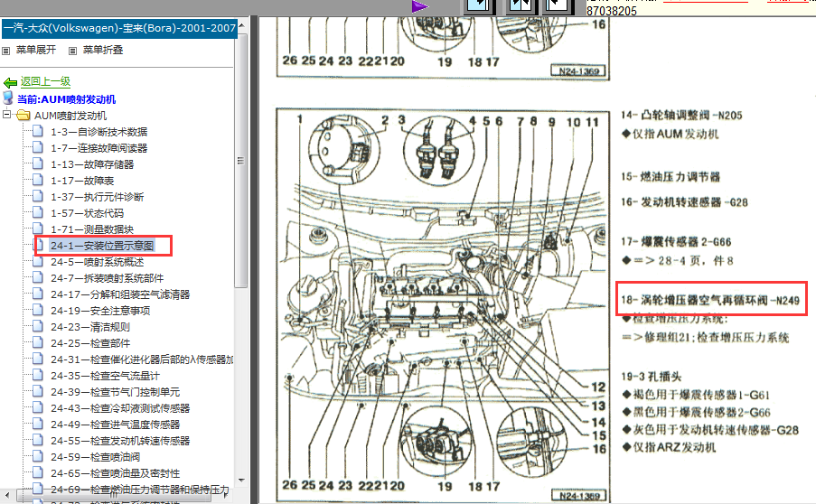Click the pane splitter grip handle
This screenshot has height=504, width=816.
click(x=240, y=161)
